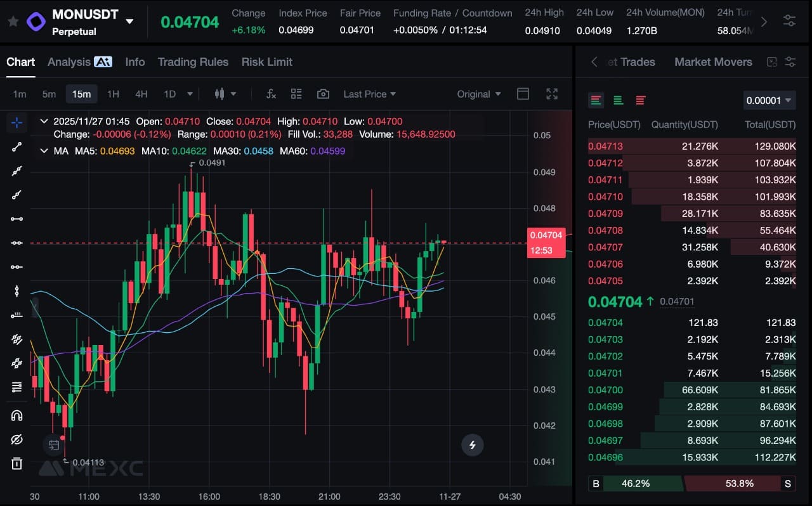Viewport: 812px width, 506px height.
Task: Open the 0.00001 price precision dropdown
Action: [769, 100]
